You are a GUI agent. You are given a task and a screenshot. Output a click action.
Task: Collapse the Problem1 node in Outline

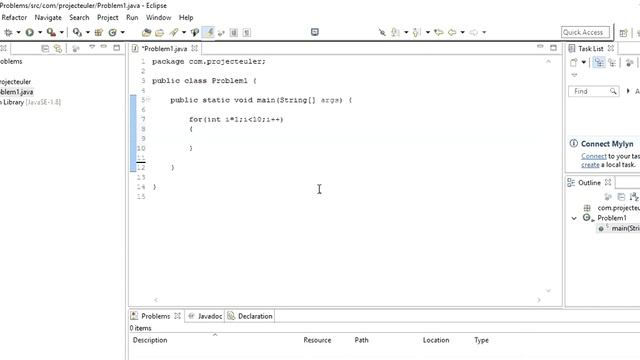coord(574,218)
